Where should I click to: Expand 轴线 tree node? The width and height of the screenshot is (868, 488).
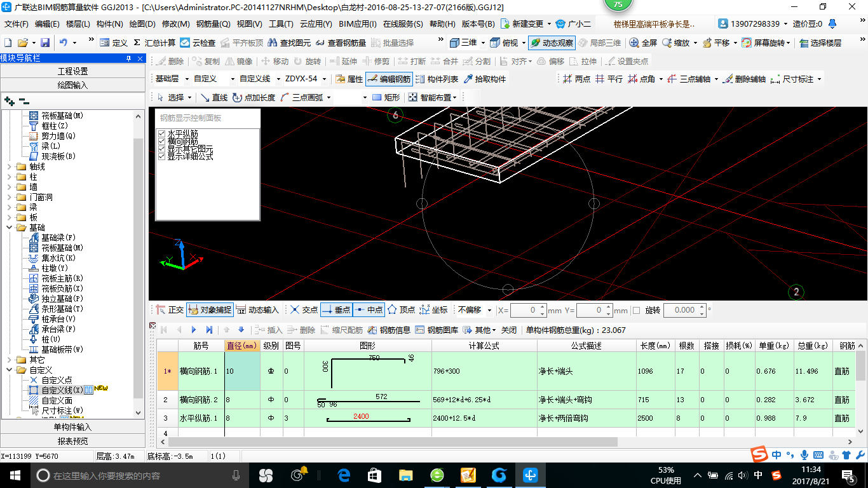(x=9, y=166)
